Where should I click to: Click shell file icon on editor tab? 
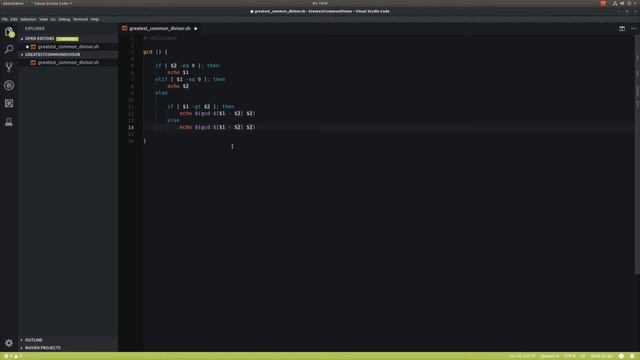click(124, 29)
